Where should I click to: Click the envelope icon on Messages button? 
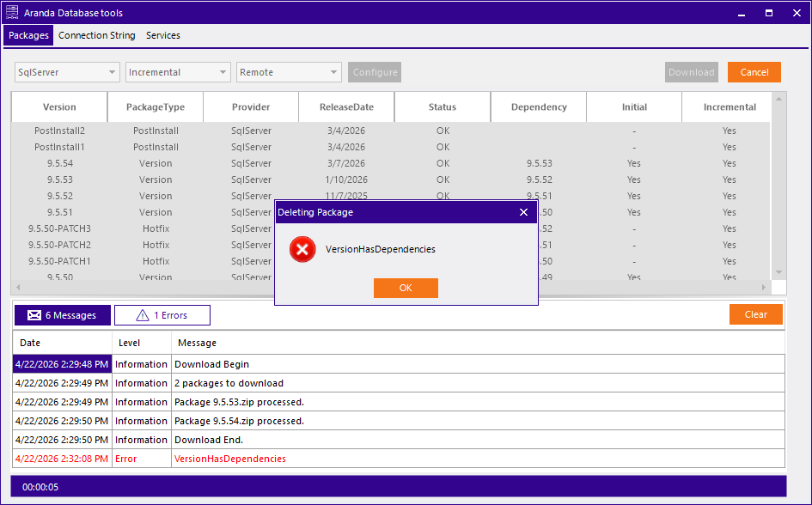point(34,315)
